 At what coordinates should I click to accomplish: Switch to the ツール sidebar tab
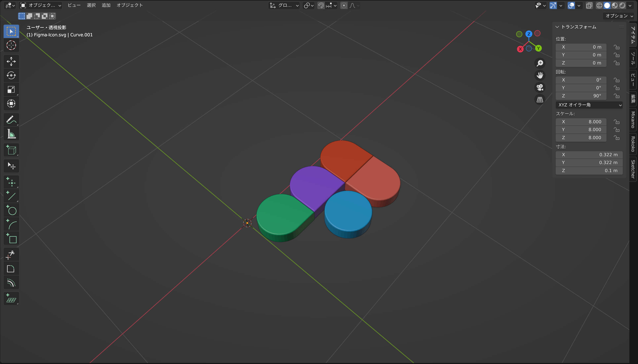pos(633,58)
